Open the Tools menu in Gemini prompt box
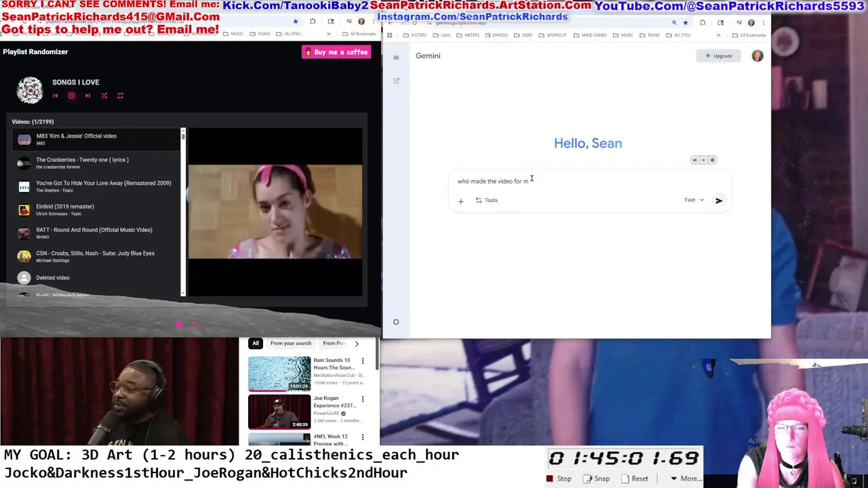Viewport: 868px width, 488px height. (x=486, y=201)
